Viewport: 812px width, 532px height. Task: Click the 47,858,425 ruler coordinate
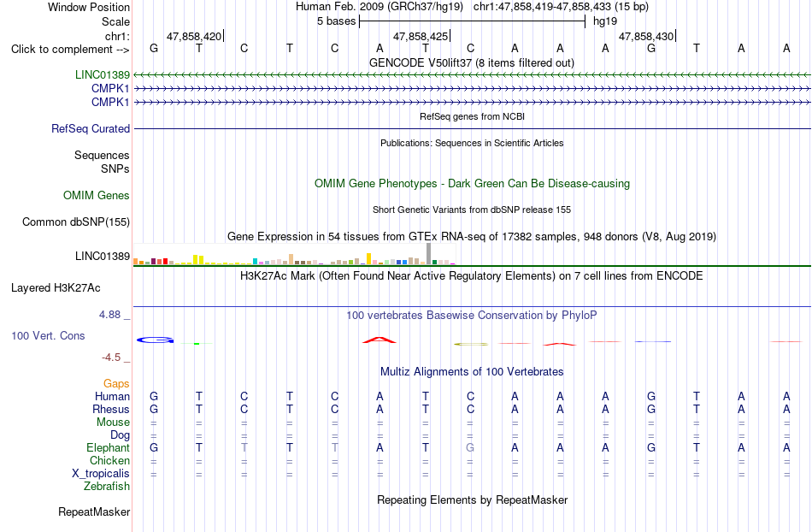click(421, 36)
